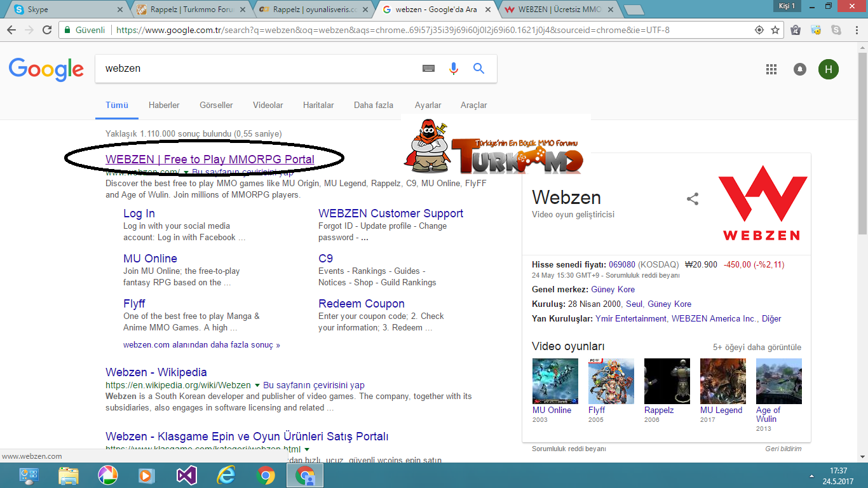Screen dimensions: 868x488
Task: Open WEBZEN Free to Play MMORPG Portal result
Action: tap(210, 159)
